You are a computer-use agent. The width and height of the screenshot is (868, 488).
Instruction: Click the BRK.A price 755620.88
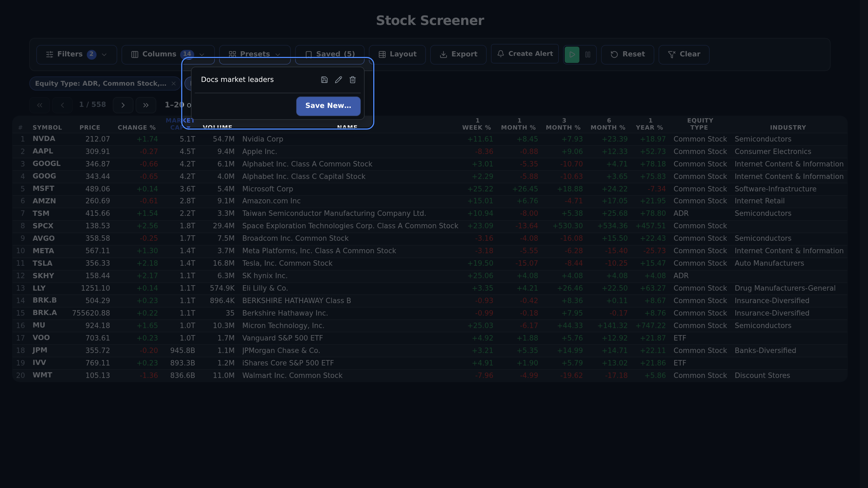click(x=91, y=313)
